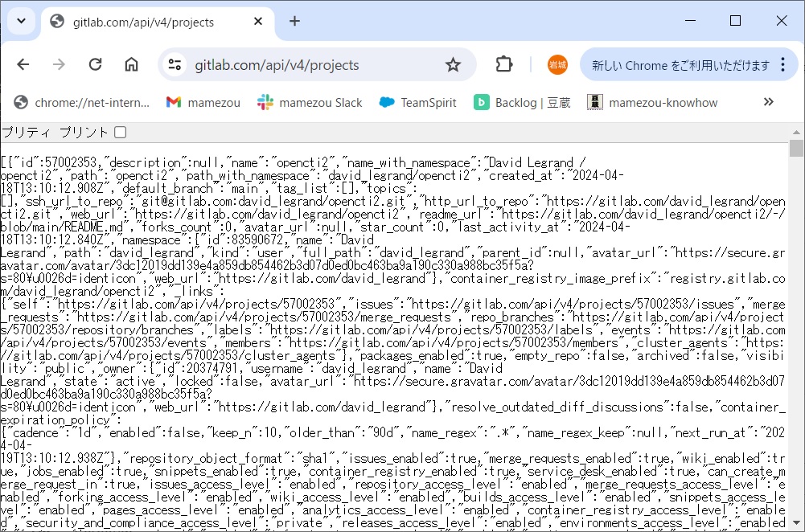
Task: Click the 新しい Chrome をご利用いただけます button
Action: coord(680,65)
